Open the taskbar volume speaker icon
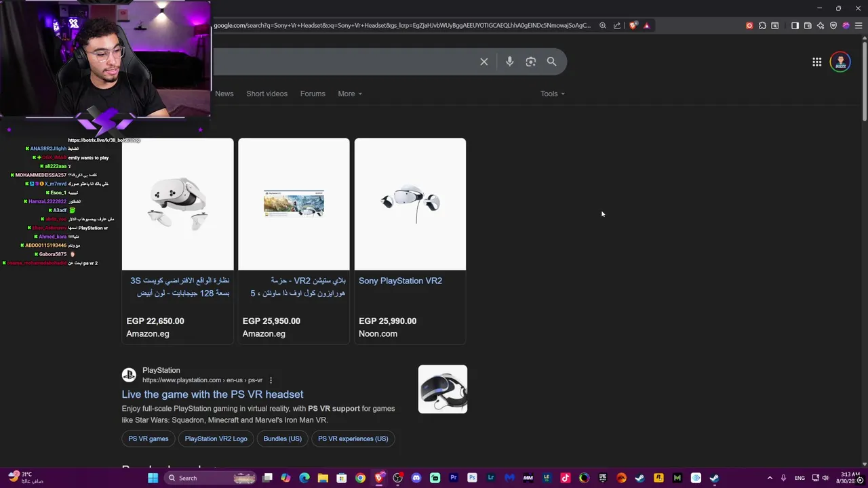Image resolution: width=868 pixels, height=488 pixels. pos(825,478)
